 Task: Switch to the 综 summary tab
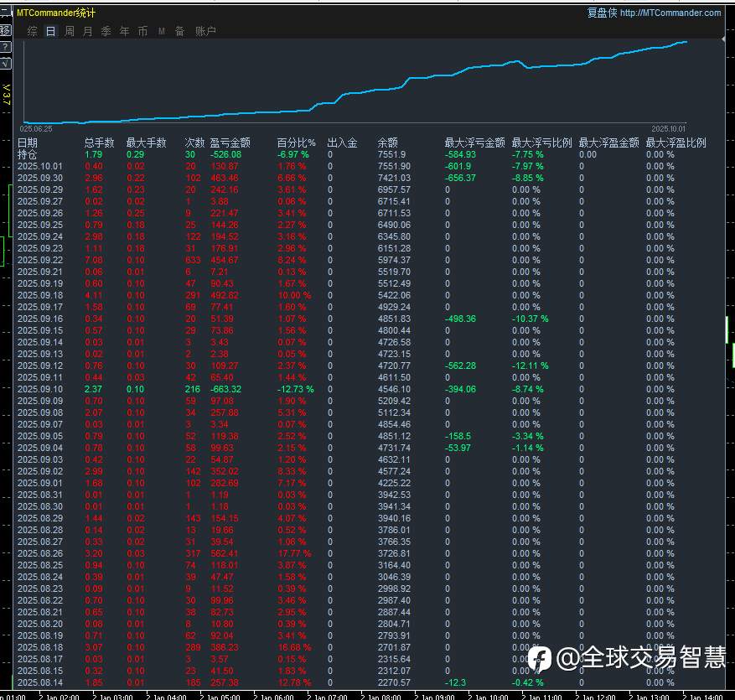33,31
